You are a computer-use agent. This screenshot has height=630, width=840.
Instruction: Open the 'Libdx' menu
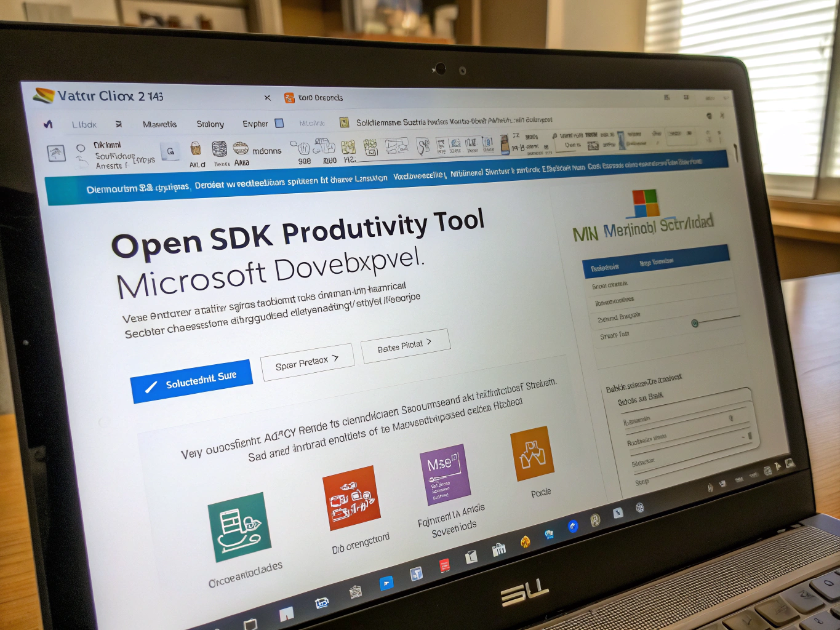pyautogui.click(x=84, y=124)
